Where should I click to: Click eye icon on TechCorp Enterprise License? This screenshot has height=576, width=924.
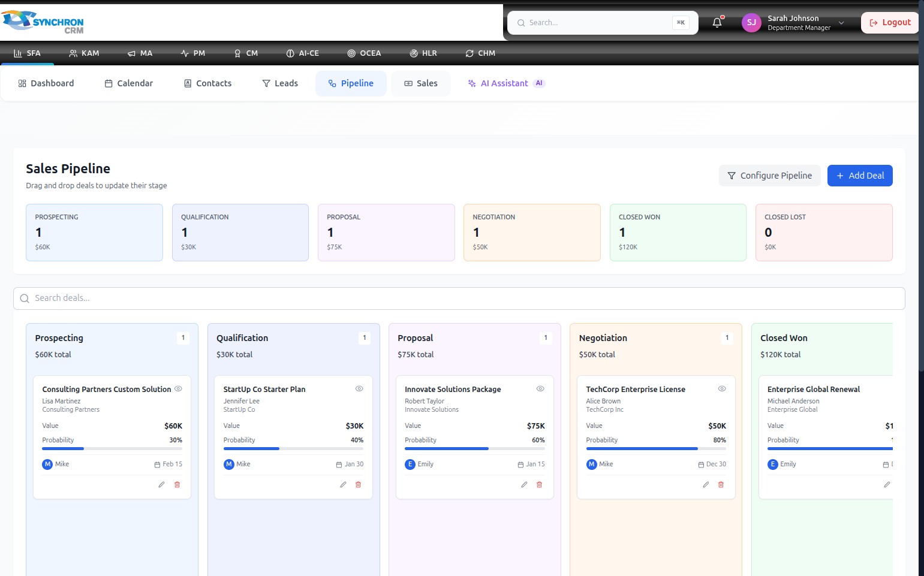point(722,388)
